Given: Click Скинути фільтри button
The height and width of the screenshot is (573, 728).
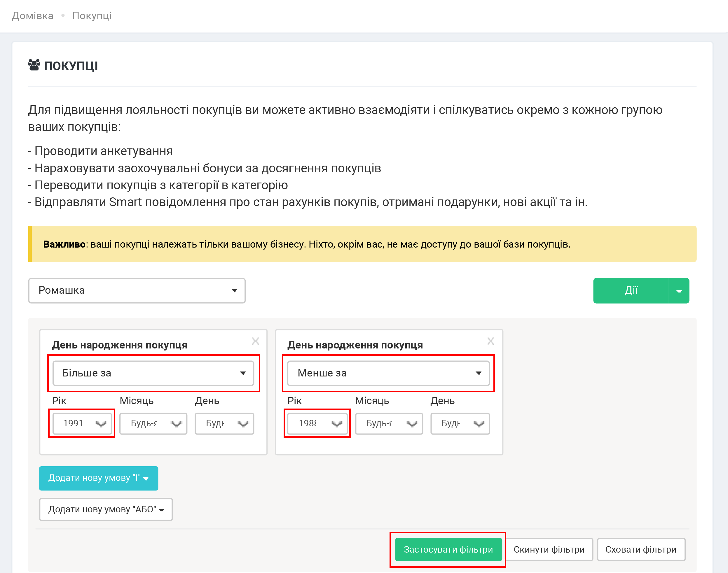Looking at the screenshot, I should [549, 549].
